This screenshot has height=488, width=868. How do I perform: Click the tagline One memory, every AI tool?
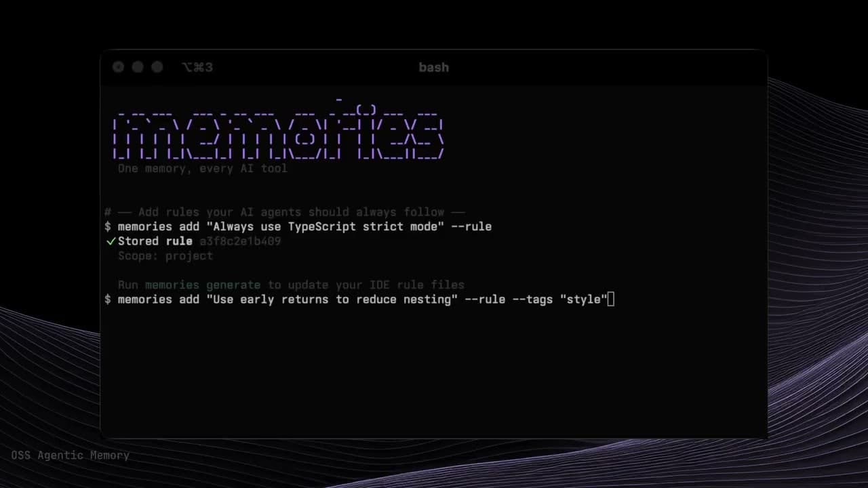pos(201,168)
